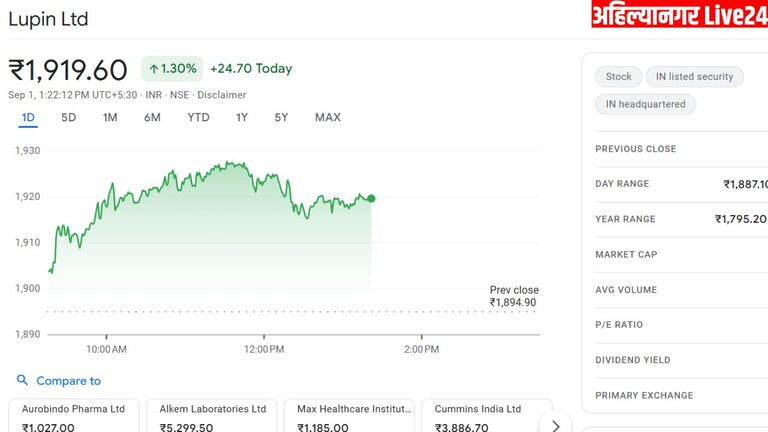
Task: Click the Compare to link
Action: coord(68,381)
